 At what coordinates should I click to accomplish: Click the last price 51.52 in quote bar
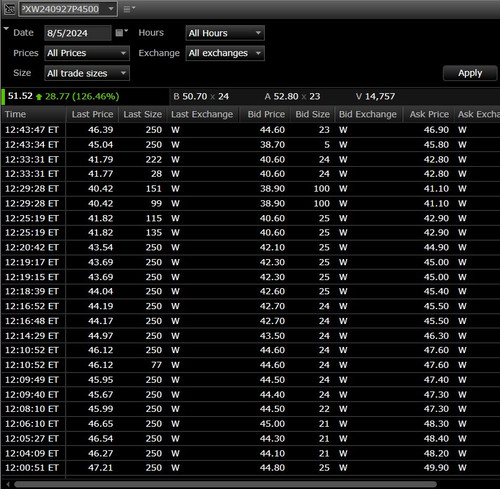pos(20,96)
